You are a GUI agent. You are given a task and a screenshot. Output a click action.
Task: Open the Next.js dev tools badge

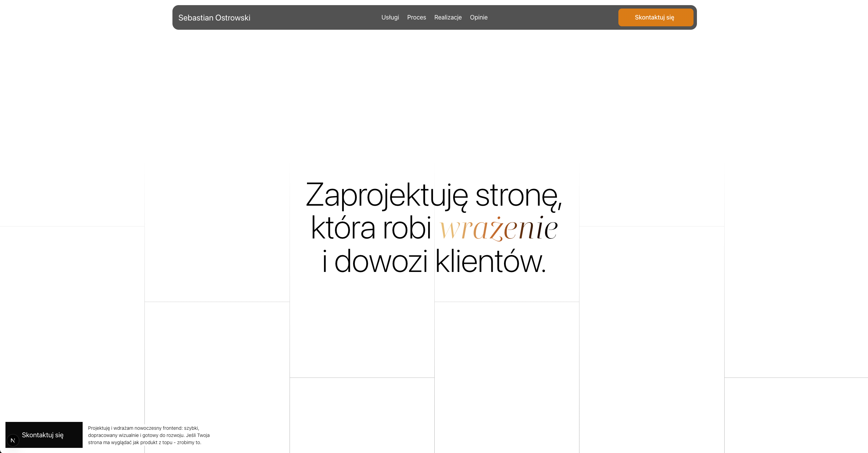coord(13,440)
